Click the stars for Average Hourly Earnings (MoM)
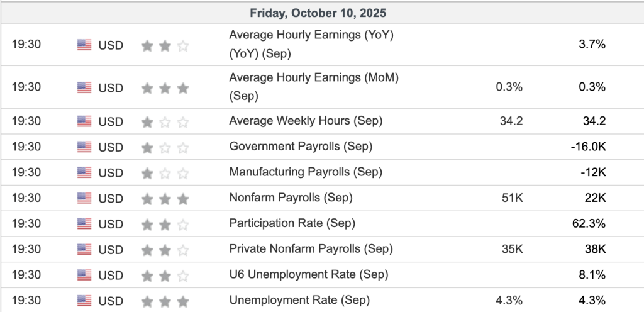Image resolution: width=644 pixels, height=312 pixels. tap(165, 88)
